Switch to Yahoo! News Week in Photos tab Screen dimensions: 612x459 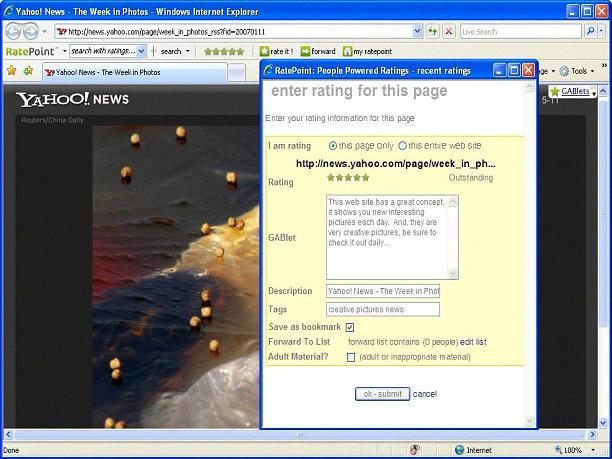pyautogui.click(x=135, y=73)
